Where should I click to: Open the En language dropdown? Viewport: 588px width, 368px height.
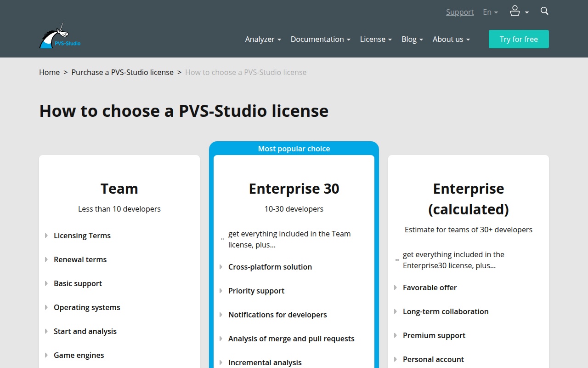point(490,12)
